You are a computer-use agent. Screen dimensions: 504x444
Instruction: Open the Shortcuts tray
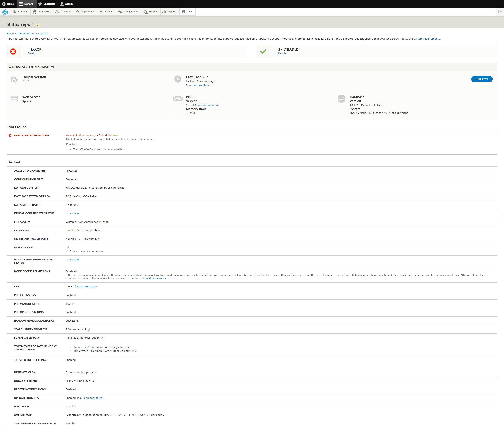click(47, 4)
